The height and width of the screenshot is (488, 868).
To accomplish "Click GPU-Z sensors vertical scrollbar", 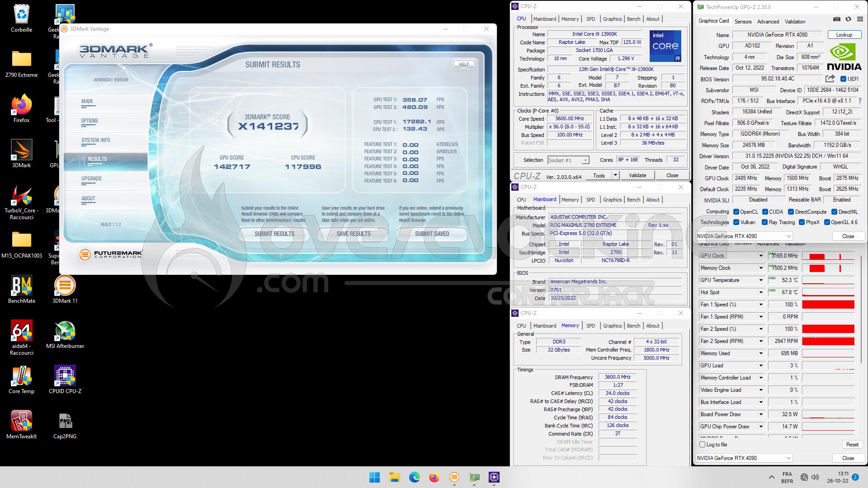I will (x=861, y=309).
